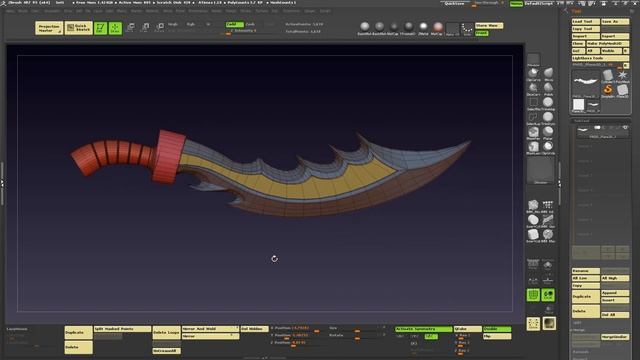
Task: Choose the SelectRect brush icon
Action: (x=533, y=102)
